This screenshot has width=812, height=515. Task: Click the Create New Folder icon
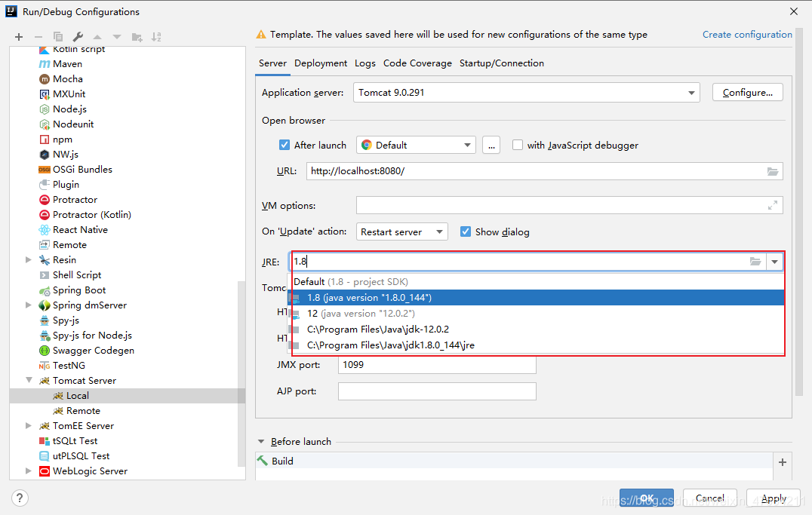point(137,37)
